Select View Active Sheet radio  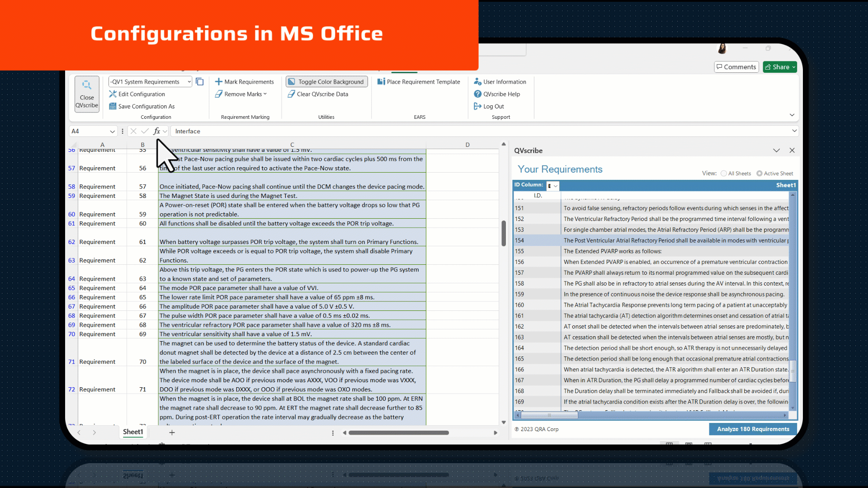pos(759,174)
